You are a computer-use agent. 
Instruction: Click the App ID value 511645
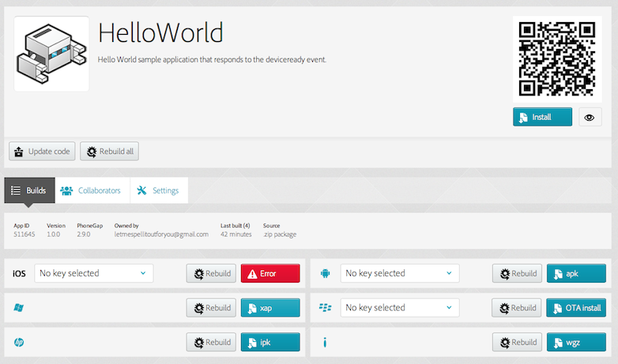[24, 235]
